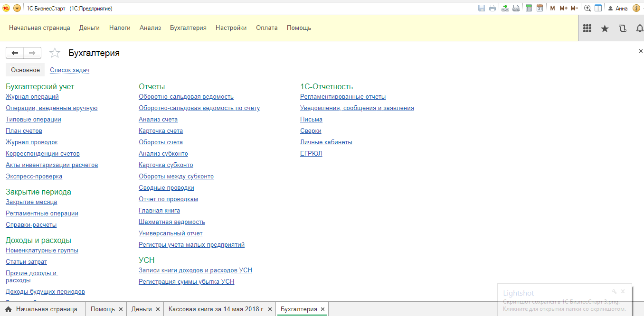Viewport: 644px width, 316px height.
Task: Add Бухгалтерия to favorites with star outline
Action: [55, 53]
